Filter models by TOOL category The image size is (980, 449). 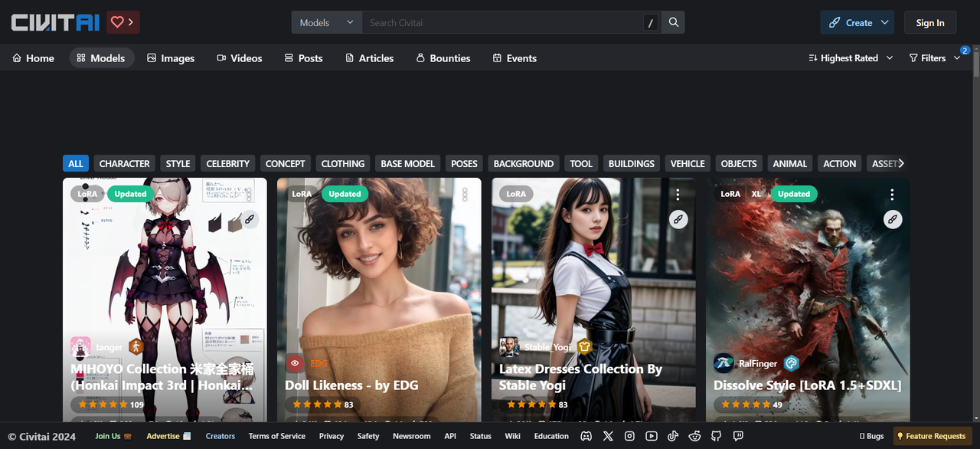point(581,163)
